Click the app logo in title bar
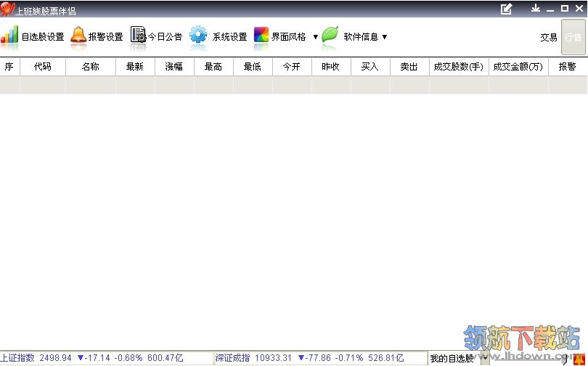588x366 pixels. tap(7, 9)
